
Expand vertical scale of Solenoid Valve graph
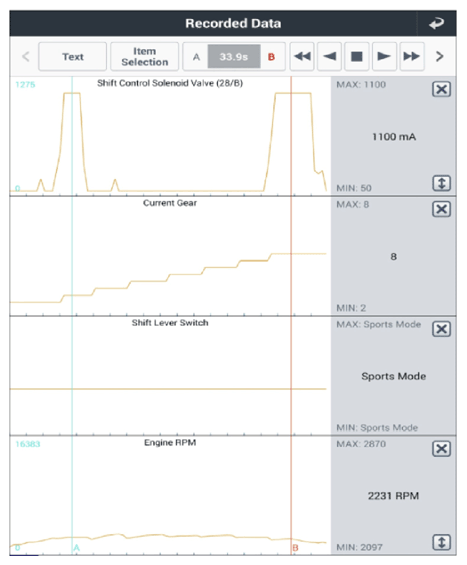point(441,183)
